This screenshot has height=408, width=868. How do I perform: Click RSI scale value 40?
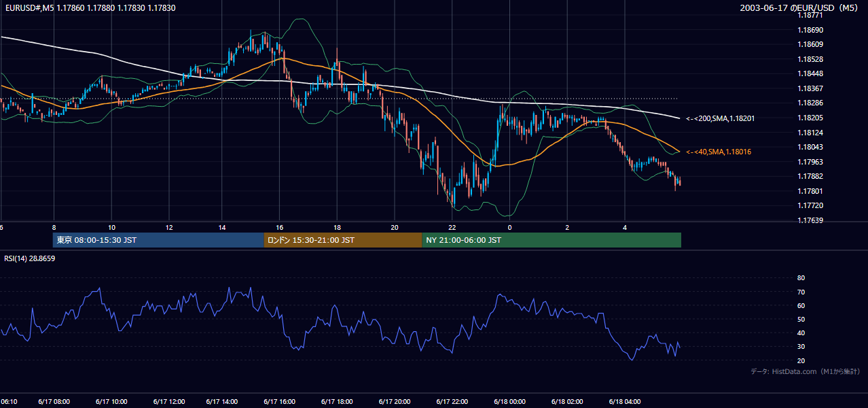point(801,333)
